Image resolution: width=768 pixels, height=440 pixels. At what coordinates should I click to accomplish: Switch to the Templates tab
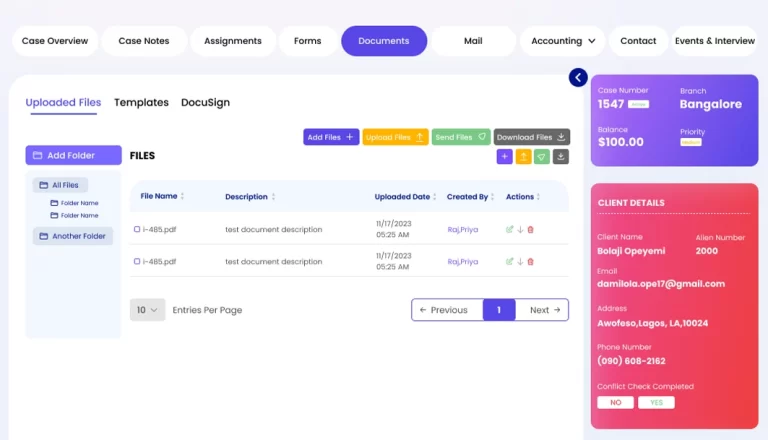[141, 102]
